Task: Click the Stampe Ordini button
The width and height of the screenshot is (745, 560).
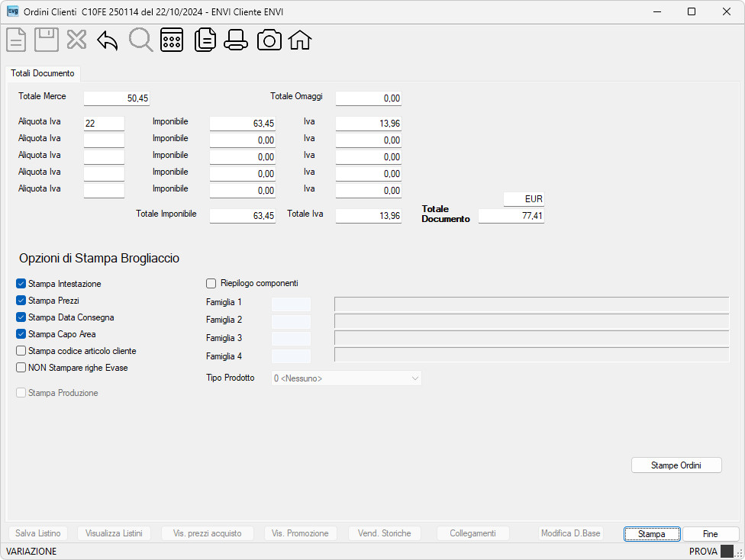Action: pyautogui.click(x=676, y=465)
